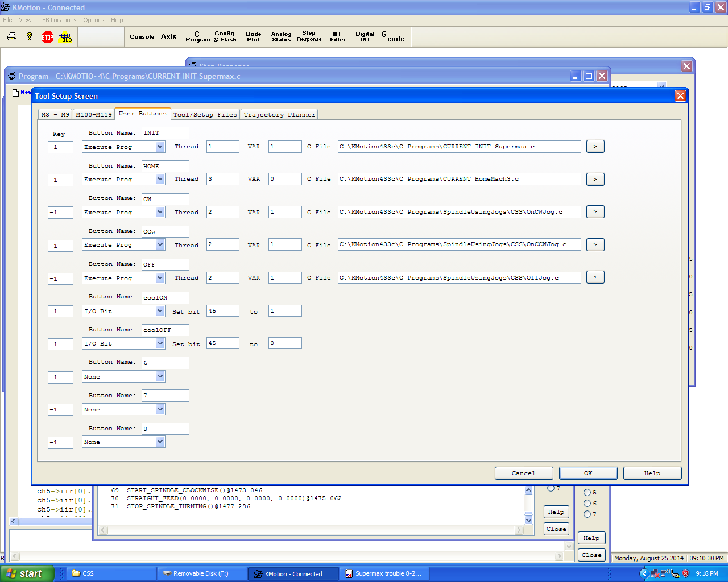The image size is (728, 582).
Task: Open the help question mark icon
Action: (30, 37)
